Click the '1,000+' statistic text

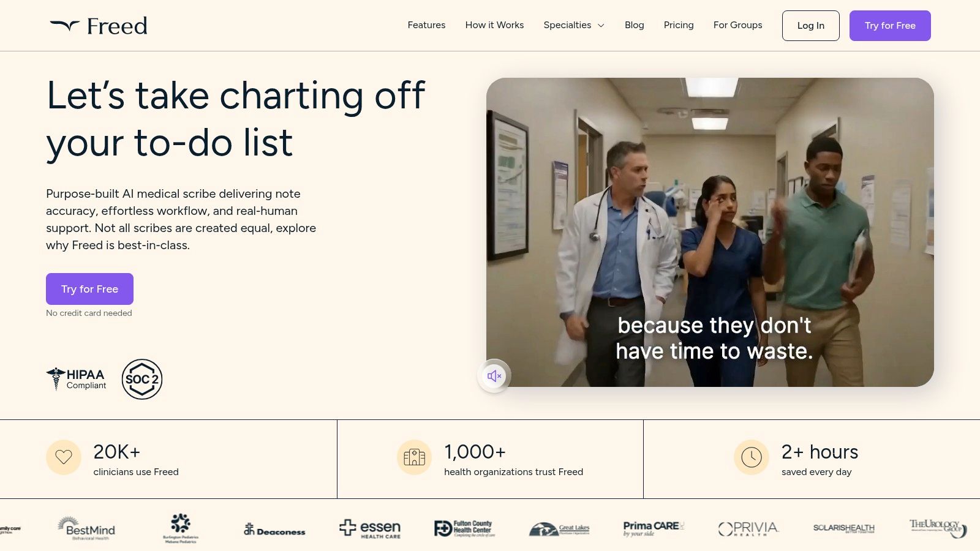click(475, 452)
